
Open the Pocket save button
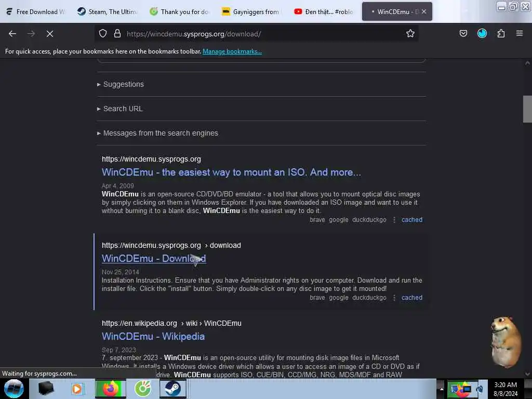point(463,34)
